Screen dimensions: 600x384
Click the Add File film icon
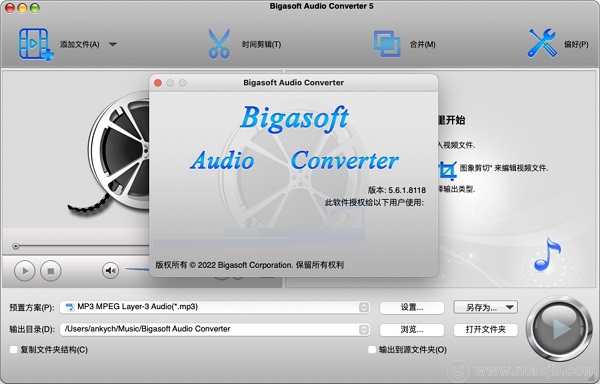(x=36, y=44)
